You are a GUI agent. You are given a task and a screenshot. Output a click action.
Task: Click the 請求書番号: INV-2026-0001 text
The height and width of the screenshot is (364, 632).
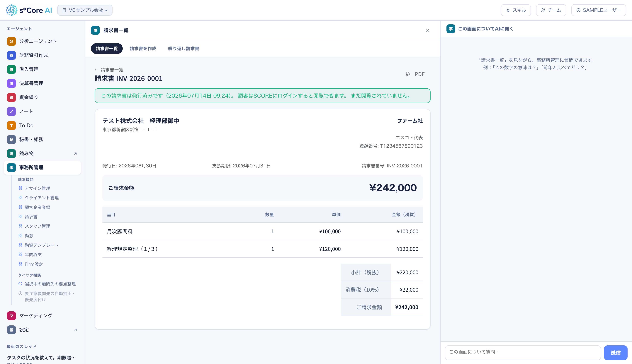392,166
